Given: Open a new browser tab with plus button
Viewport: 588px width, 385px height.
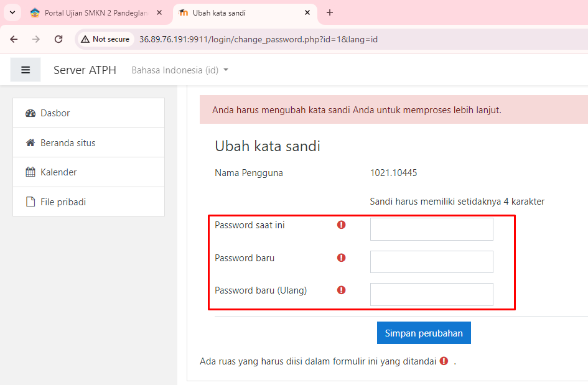Looking at the screenshot, I should (x=330, y=12).
